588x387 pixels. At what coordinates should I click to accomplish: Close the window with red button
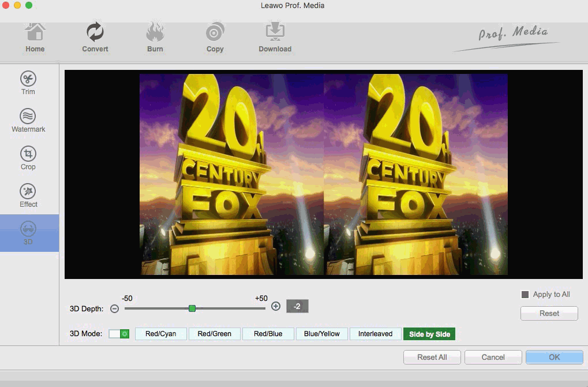pyautogui.click(x=5, y=5)
